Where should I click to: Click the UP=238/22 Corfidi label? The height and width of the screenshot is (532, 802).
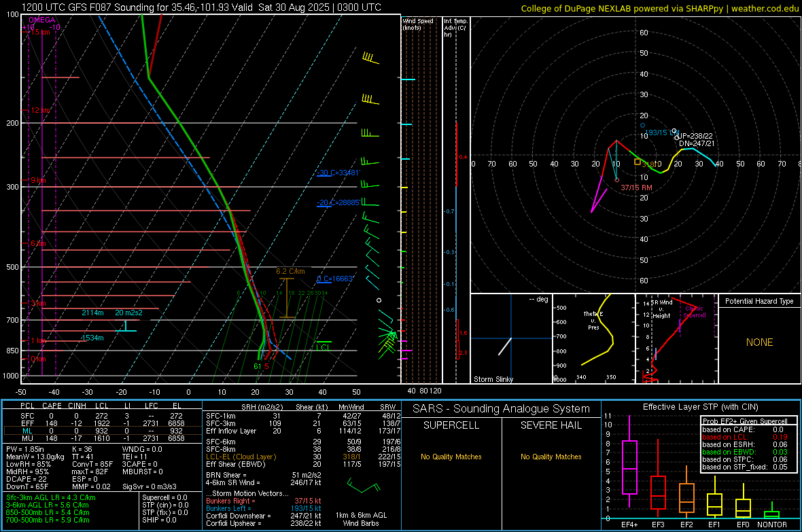(x=695, y=136)
